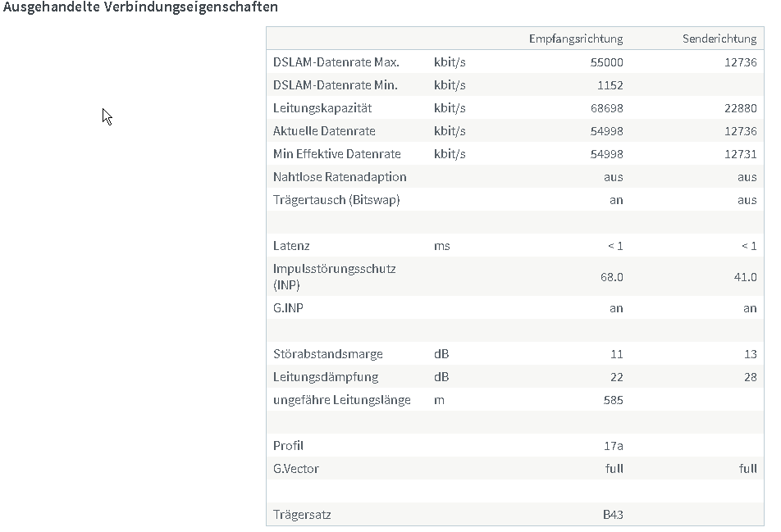Screen dimensions: 781x532
Task: Click the DSLAM-Datenrate Min. label
Action: [336, 85]
